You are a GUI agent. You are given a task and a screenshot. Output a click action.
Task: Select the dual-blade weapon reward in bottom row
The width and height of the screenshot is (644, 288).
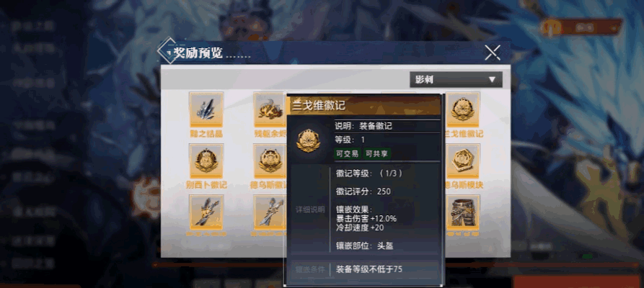point(206,212)
